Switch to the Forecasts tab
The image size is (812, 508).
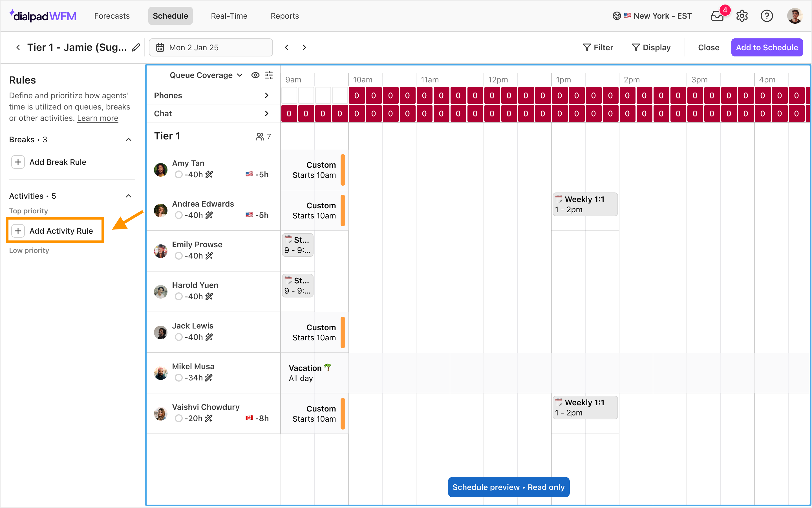112,16
